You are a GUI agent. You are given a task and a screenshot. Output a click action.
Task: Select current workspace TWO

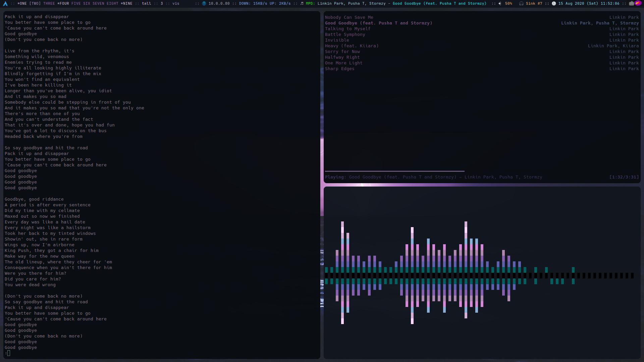click(35, 4)
